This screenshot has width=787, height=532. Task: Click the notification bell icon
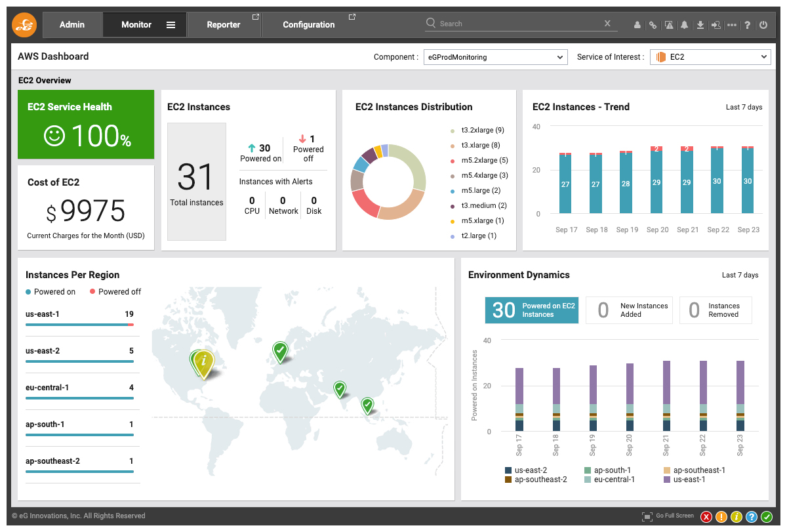click(x=684, y=25)
